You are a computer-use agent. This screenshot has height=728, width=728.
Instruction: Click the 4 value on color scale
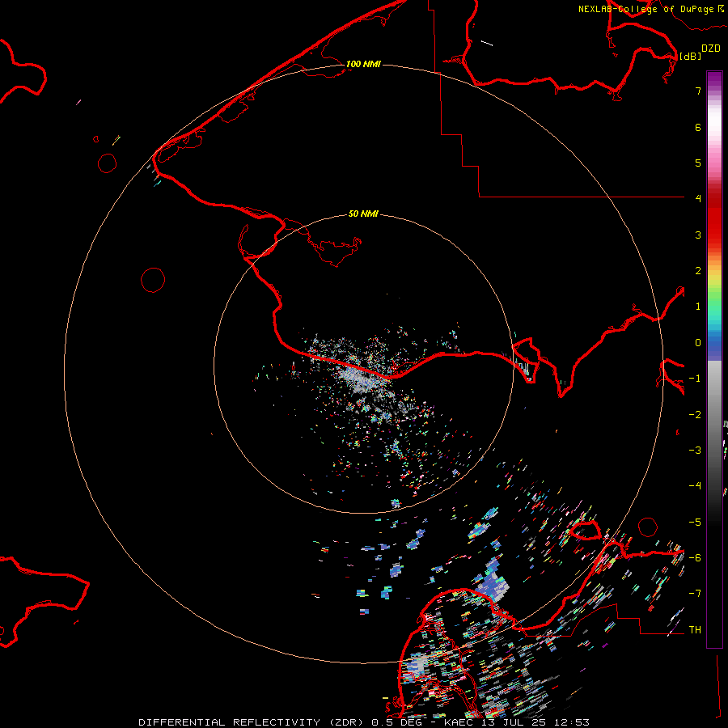pyautogui.click(x=698, y=199)
